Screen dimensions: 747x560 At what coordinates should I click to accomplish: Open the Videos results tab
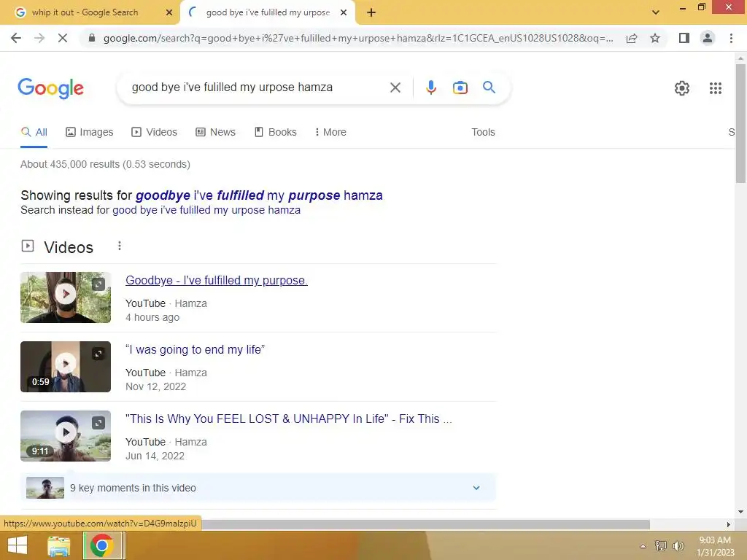click(x=155, y=132)
